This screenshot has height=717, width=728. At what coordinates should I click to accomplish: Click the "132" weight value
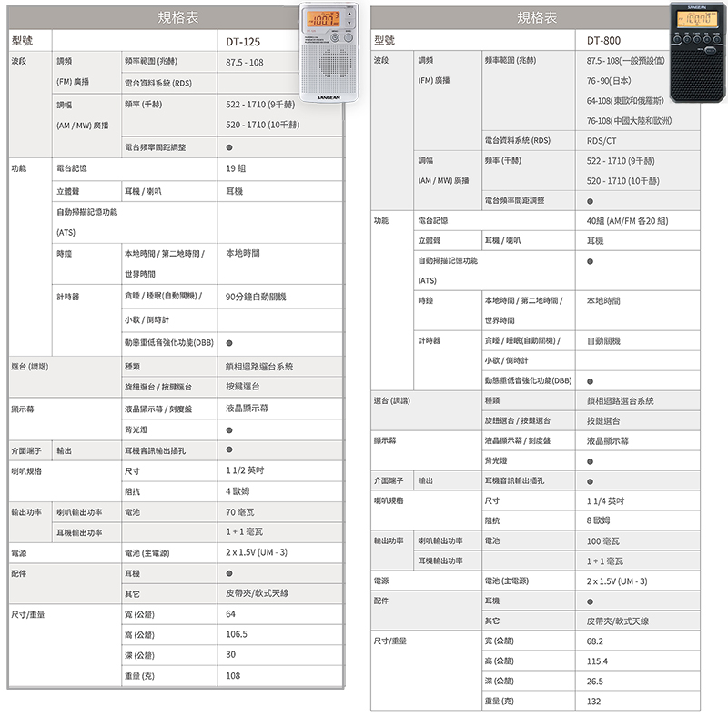594,702
